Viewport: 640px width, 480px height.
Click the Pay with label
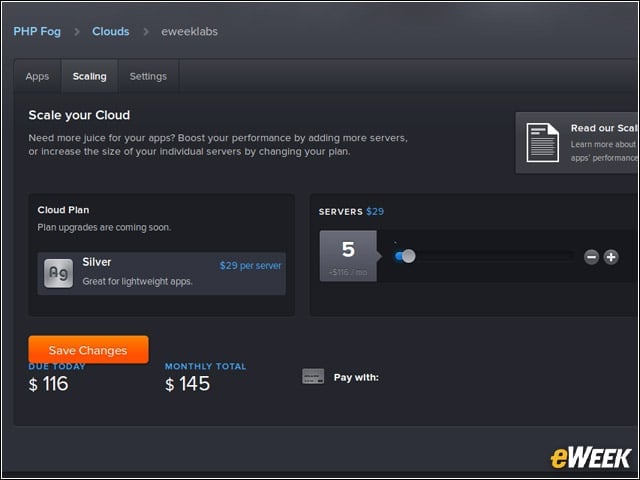coord(356,378)
